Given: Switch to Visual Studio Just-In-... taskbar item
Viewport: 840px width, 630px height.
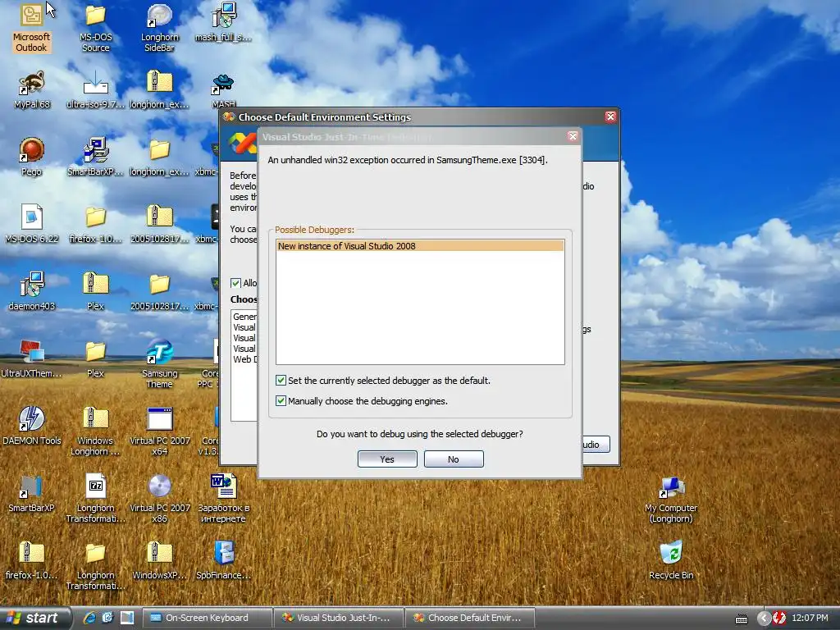Looking at the screenshot, I should point(338,618).
